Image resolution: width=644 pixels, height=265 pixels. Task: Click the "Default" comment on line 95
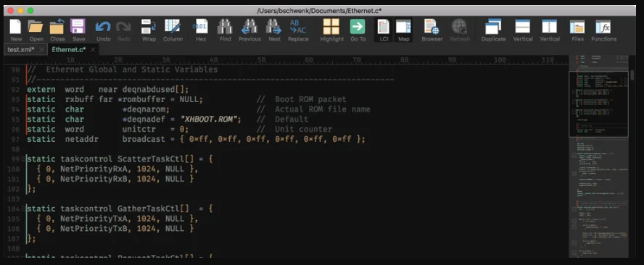tap(292, 119)
